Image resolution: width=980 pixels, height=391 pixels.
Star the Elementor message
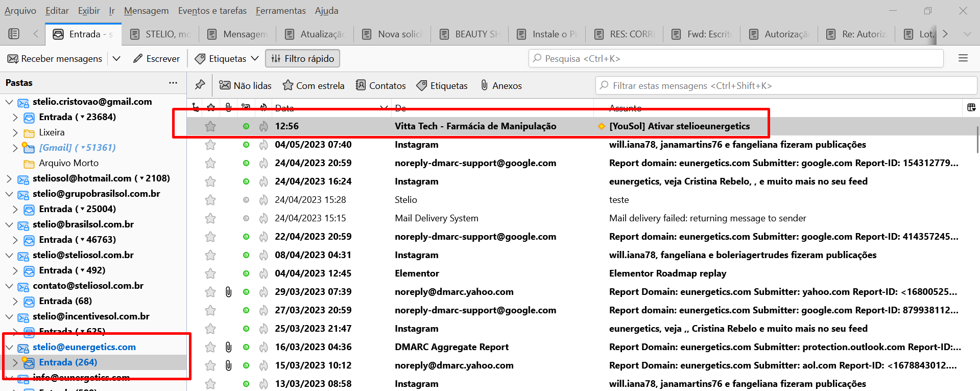[x=210, y=273]
